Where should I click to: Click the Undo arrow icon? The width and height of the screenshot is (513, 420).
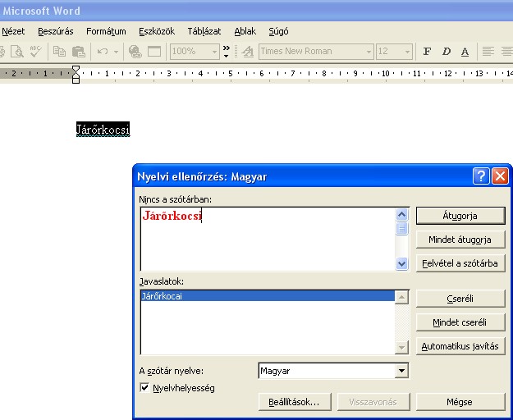point(103,51)
